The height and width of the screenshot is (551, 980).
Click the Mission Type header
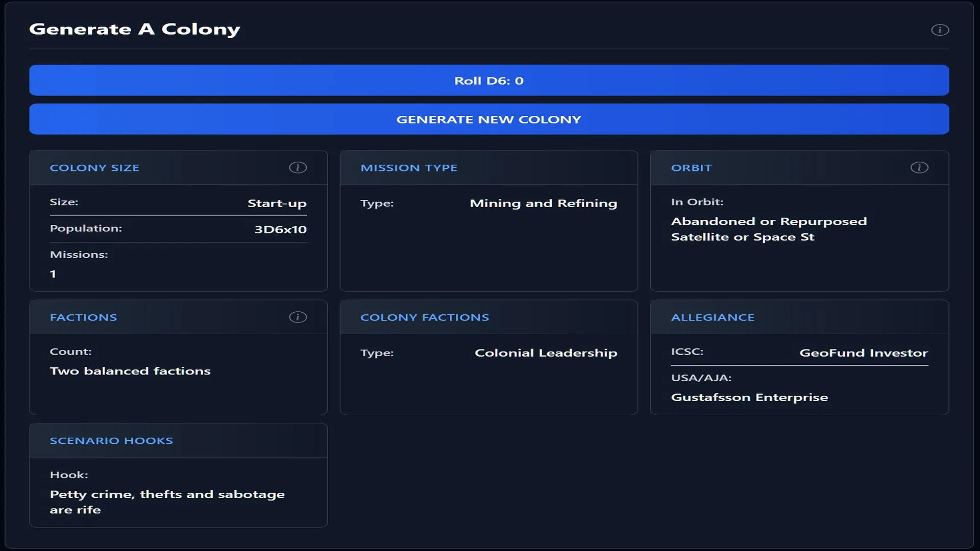point(409,168)
